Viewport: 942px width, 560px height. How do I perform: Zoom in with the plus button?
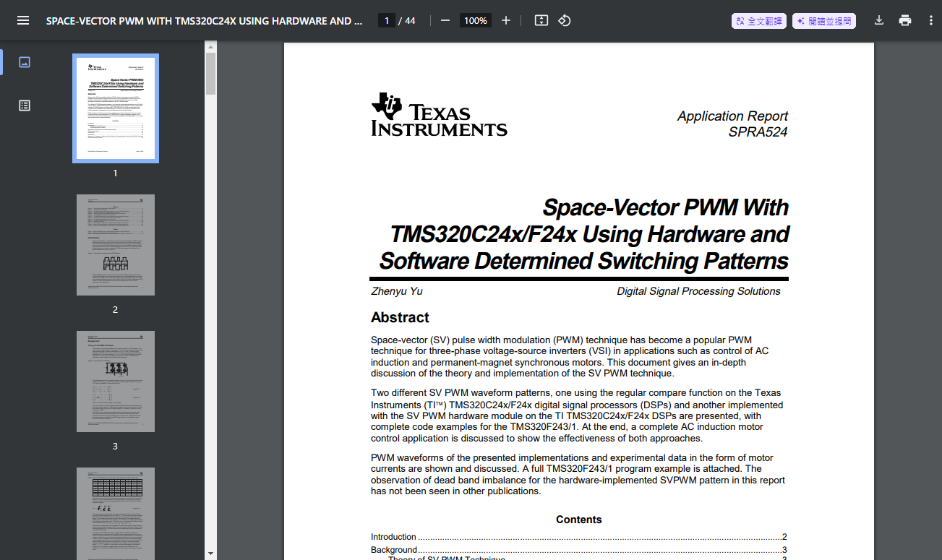click(x=506, y=20)
